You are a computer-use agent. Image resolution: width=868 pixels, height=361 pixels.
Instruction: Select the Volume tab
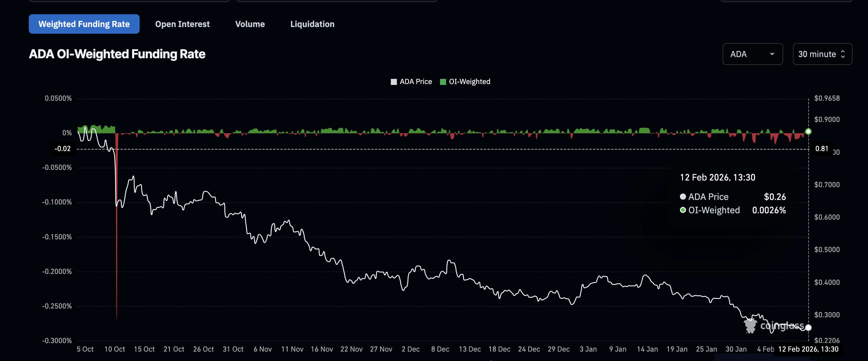[x=250, y=24]
